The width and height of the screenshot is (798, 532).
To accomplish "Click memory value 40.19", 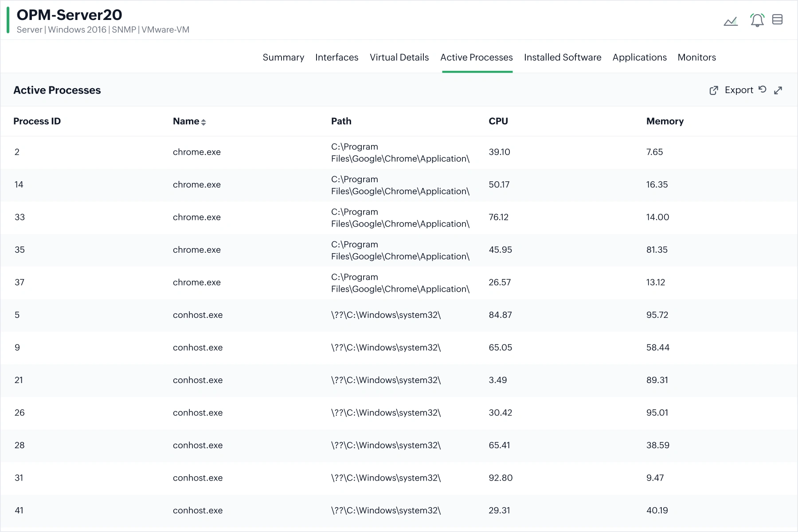I will tap(657, 510).
